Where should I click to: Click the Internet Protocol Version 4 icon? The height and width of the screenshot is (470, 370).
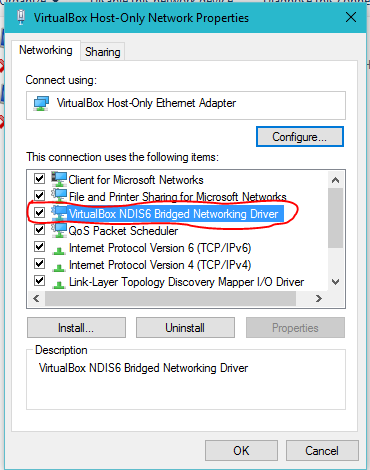tap(59, 267)
